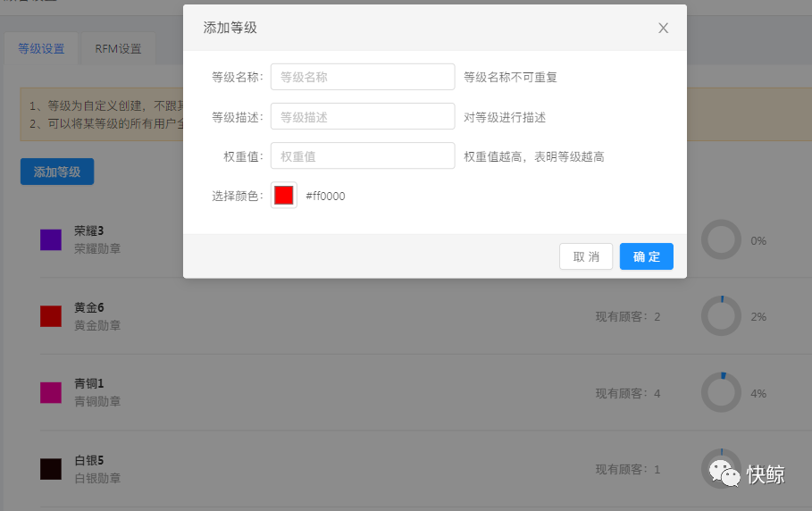Click the WeChat logo icon near 快鲸
812x511 pixels.
(724, 473)
